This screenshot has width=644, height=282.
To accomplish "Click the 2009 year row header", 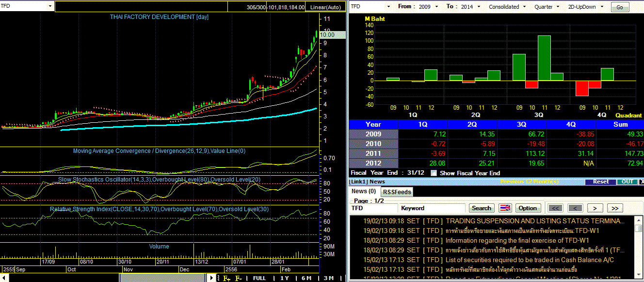I will click(373, 134).
